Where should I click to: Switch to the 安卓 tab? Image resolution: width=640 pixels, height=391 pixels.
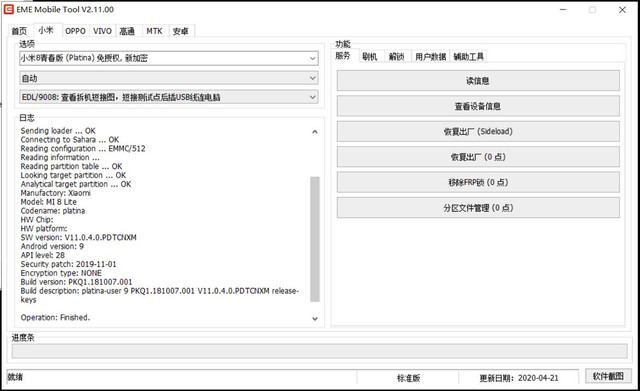tap(180, 31)
